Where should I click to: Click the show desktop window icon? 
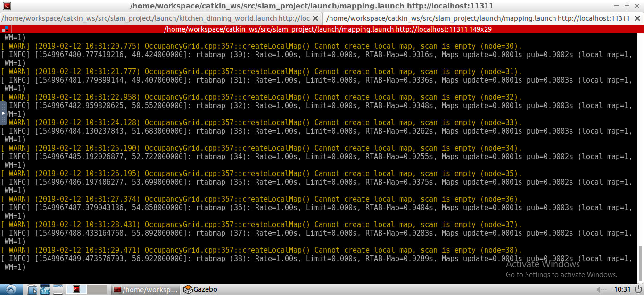[58, 289]
